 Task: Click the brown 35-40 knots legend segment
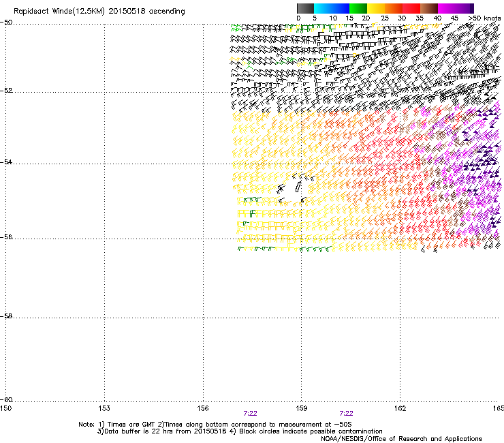point(429,8)
